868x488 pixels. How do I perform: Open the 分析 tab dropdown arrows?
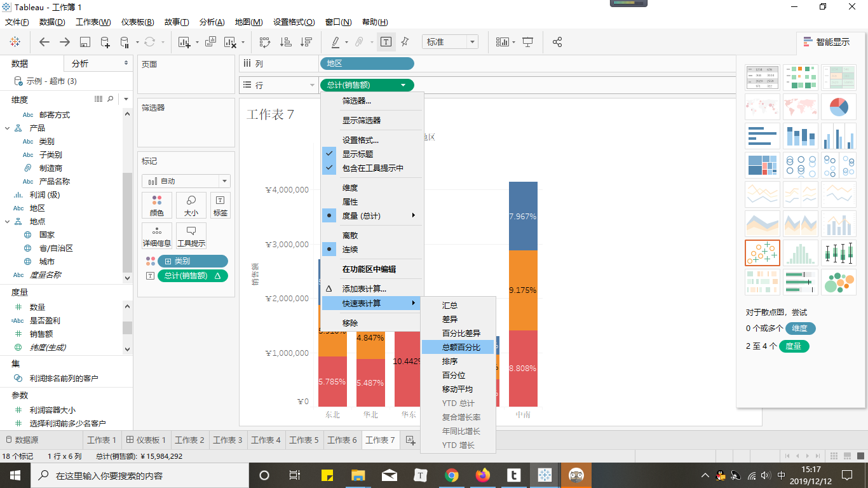pos(126,64)
